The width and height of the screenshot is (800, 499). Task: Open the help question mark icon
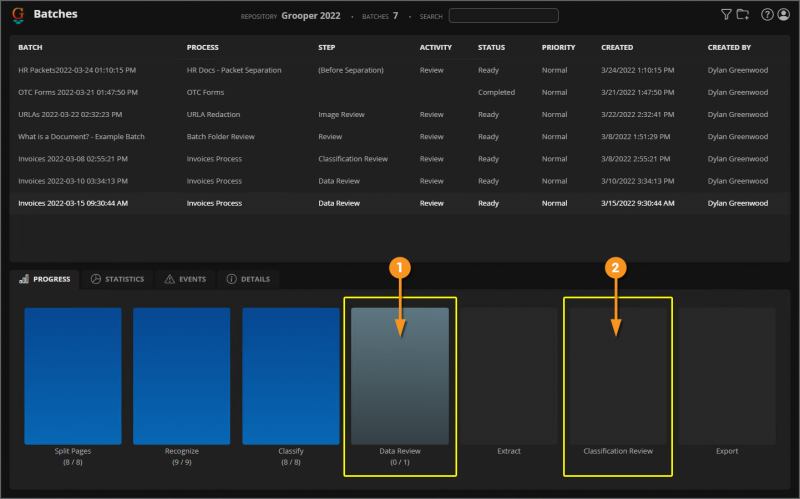(767, 15)
